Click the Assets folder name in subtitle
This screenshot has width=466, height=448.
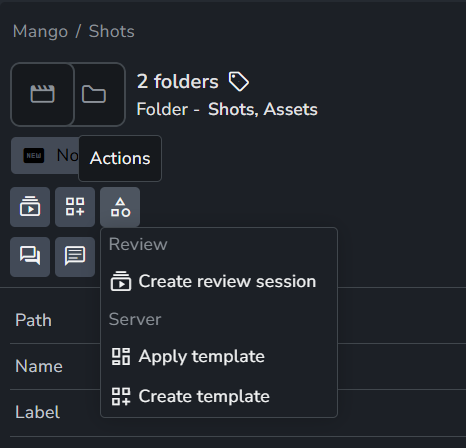[290, 109]
